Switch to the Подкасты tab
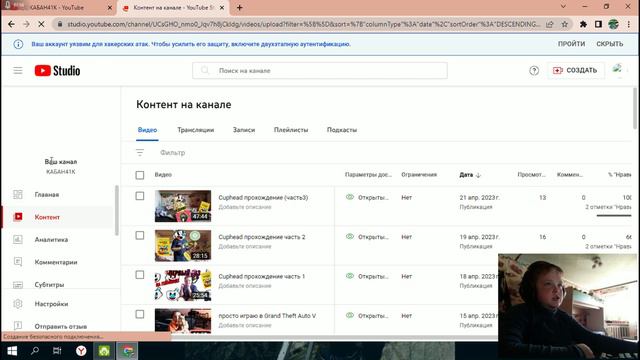 (x=342, y=130)
